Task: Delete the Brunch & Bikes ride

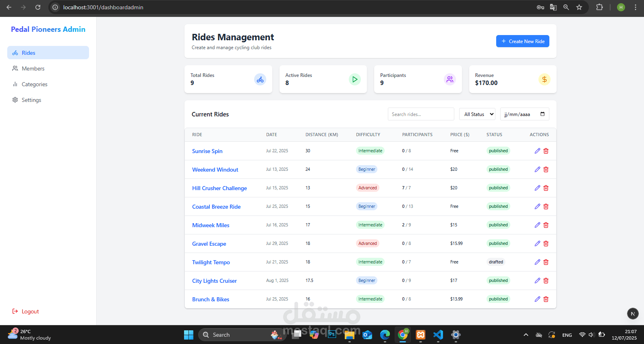Action: (x=546, y=299)
